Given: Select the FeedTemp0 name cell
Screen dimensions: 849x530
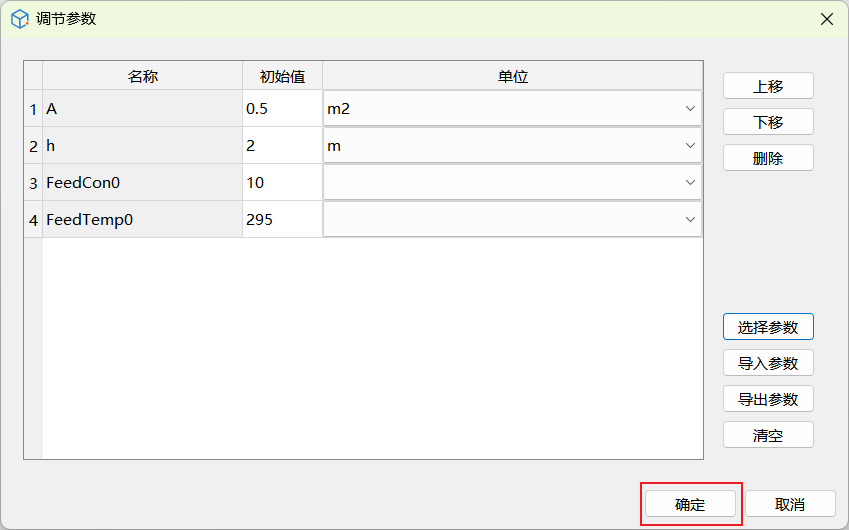Looking at the screenshot, I should pyautogui.click(x=142, y=219).
